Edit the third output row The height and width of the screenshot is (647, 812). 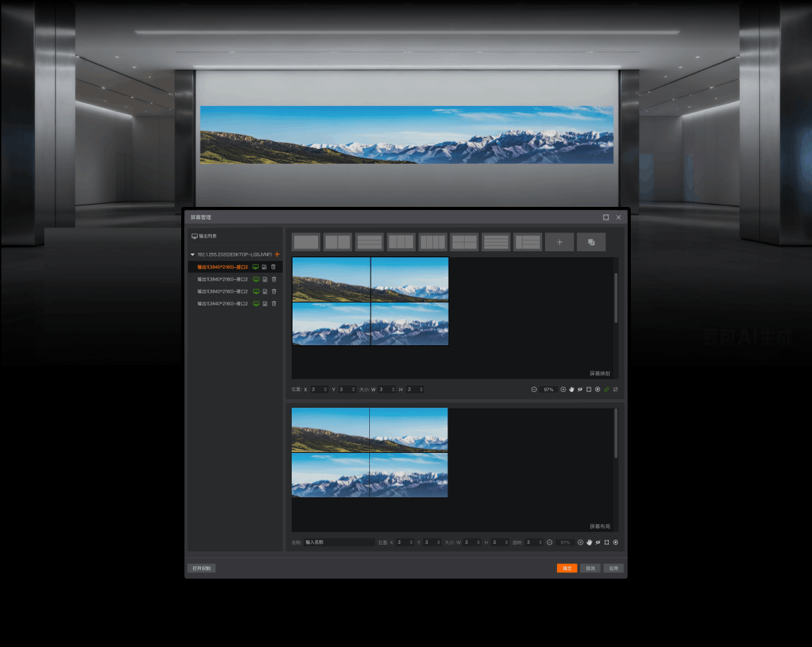click(265, 292)
